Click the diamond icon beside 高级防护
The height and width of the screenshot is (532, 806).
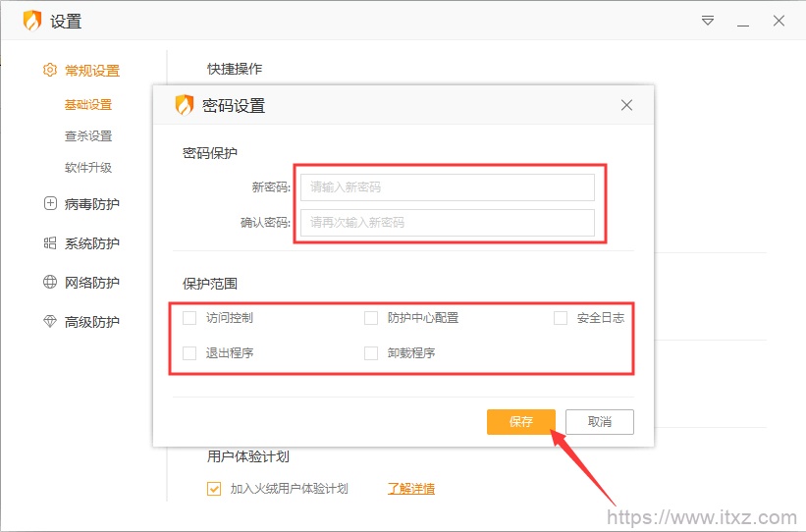point(50,322)
